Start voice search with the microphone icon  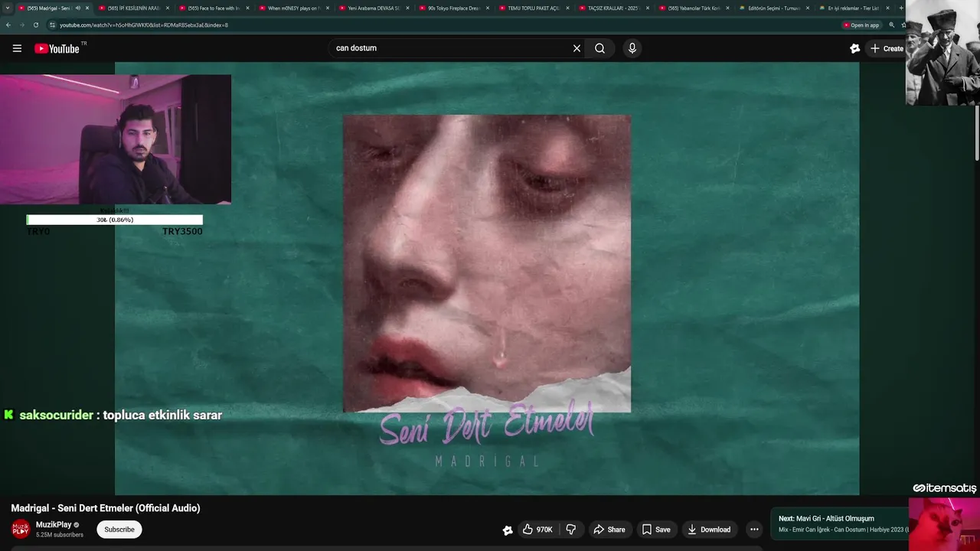point(632,48)
